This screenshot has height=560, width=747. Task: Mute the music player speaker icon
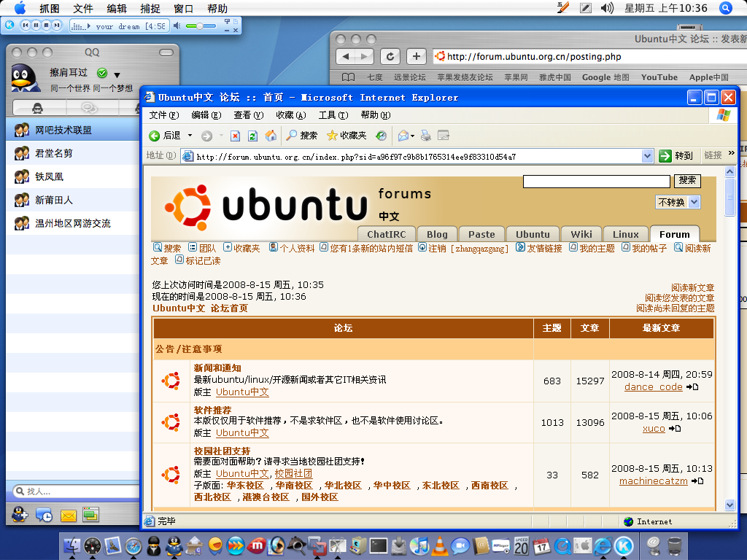point(177,26)
